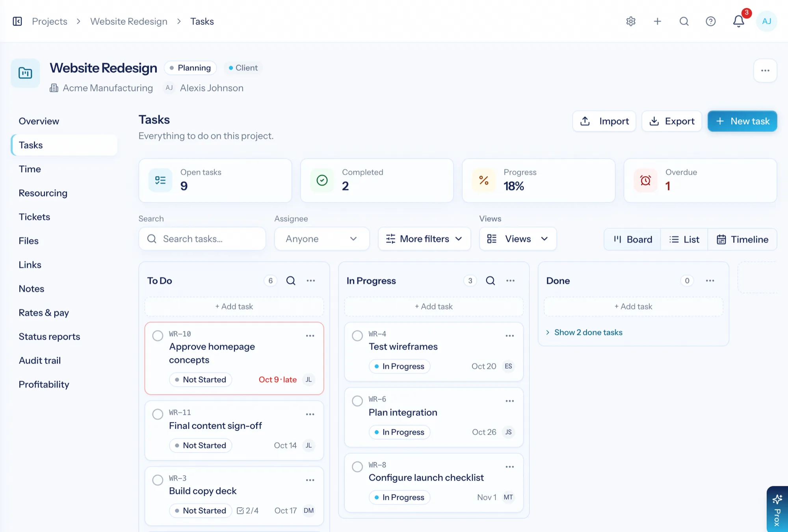This screenshot has width=788, height=532.
Task: Expand Show 2 done tasks
Action: click(x=584, y=332)
